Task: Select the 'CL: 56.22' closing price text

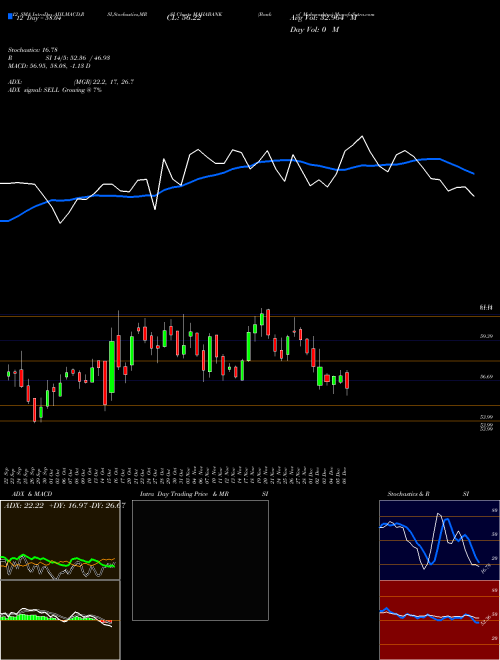Action: (186, 19)
